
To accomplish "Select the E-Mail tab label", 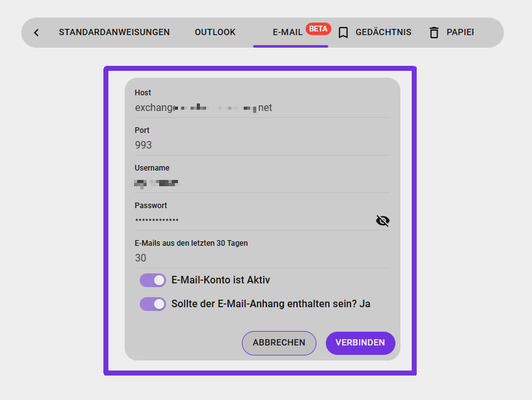I will (288, 32).
